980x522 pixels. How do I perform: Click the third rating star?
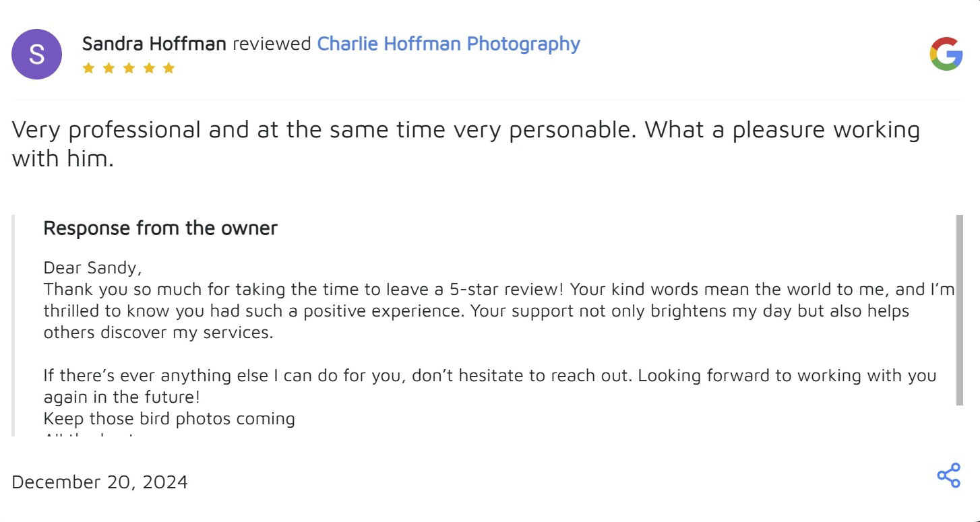[129, 68]
